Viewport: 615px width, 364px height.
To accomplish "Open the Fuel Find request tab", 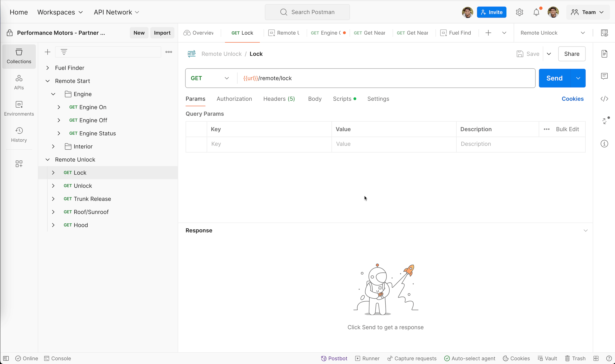I will [x=456, y=33].
